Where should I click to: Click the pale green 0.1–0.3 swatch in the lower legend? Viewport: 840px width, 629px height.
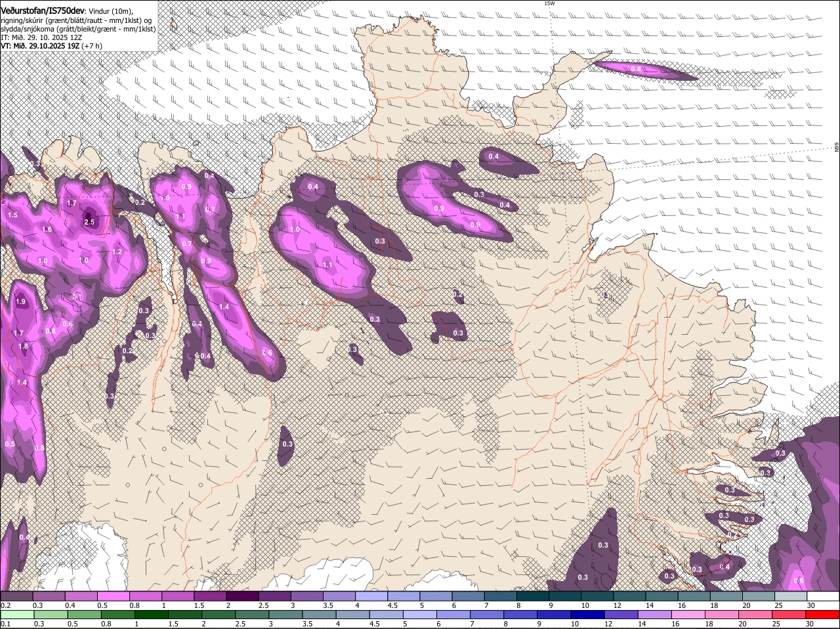[16, 615]
